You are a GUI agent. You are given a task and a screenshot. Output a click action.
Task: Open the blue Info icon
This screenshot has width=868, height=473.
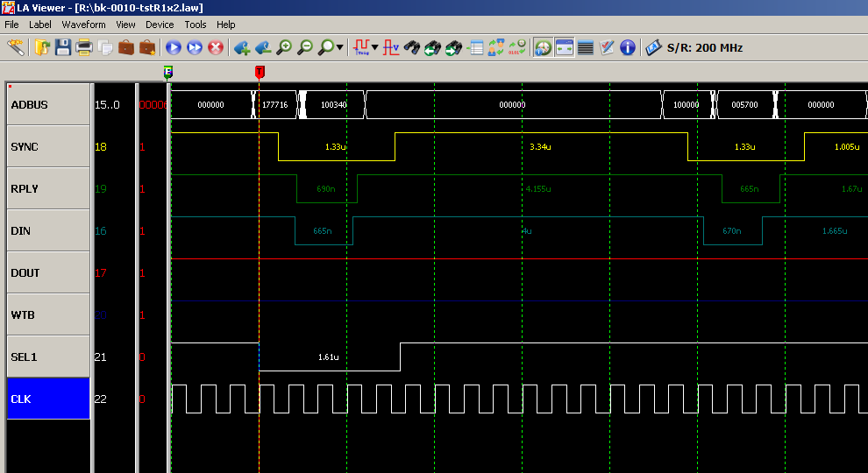click(x=628, y=47)
